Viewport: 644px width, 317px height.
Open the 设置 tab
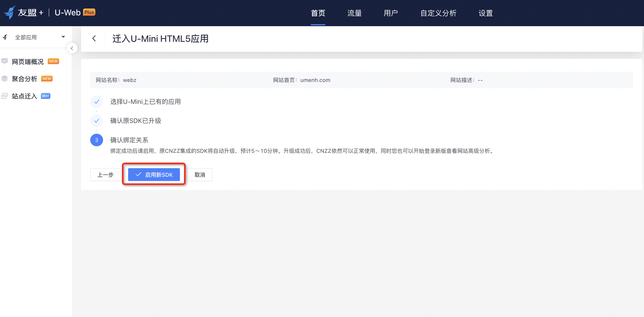pos(486,13)
